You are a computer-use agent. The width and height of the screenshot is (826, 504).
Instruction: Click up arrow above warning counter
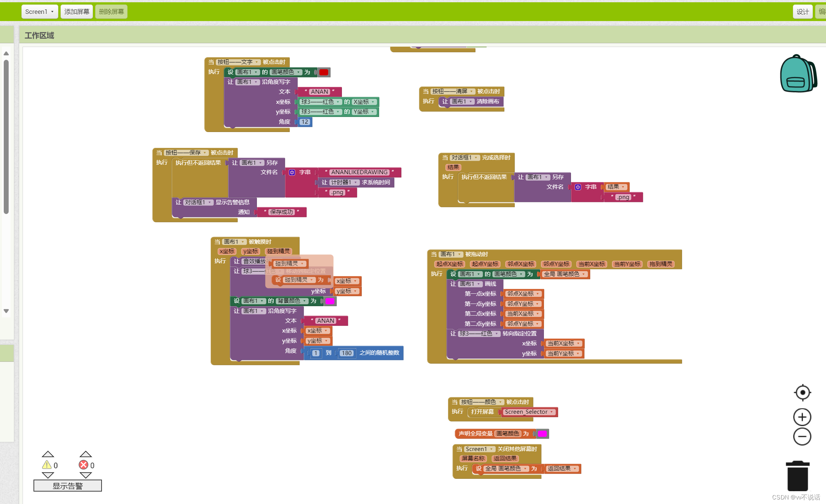click(x=48, y=454)
